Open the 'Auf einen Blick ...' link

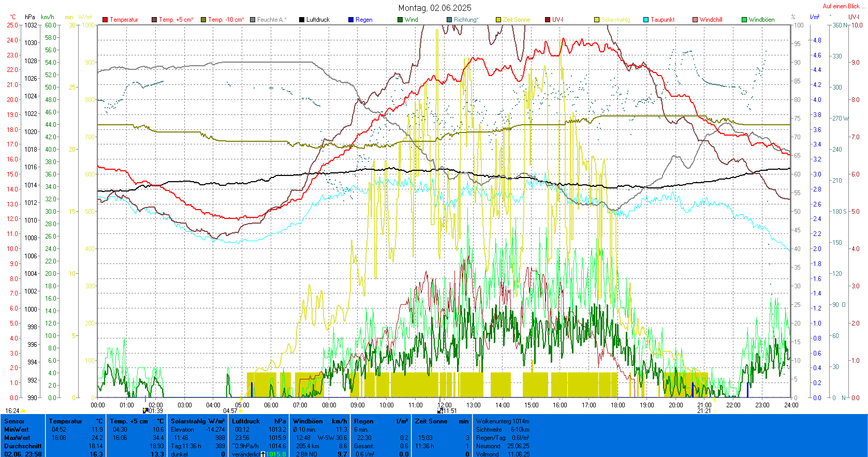click(x=843, y=6)
